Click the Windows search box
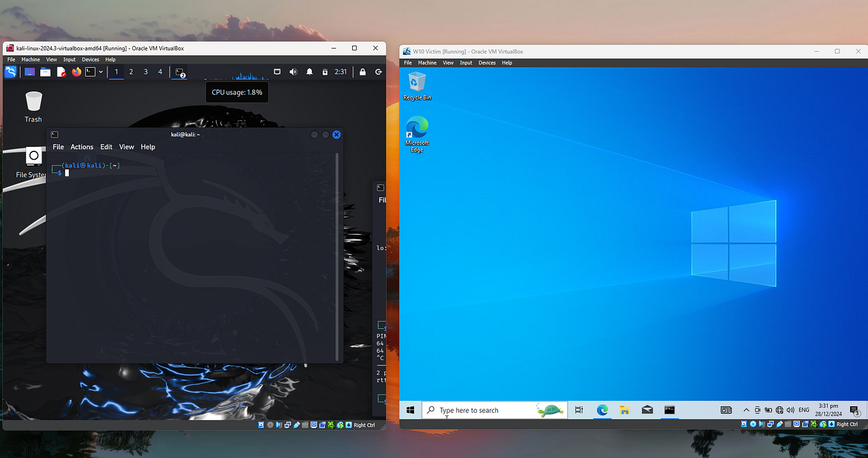The height and width of the screenshot is (458, 868). [494, 410]
